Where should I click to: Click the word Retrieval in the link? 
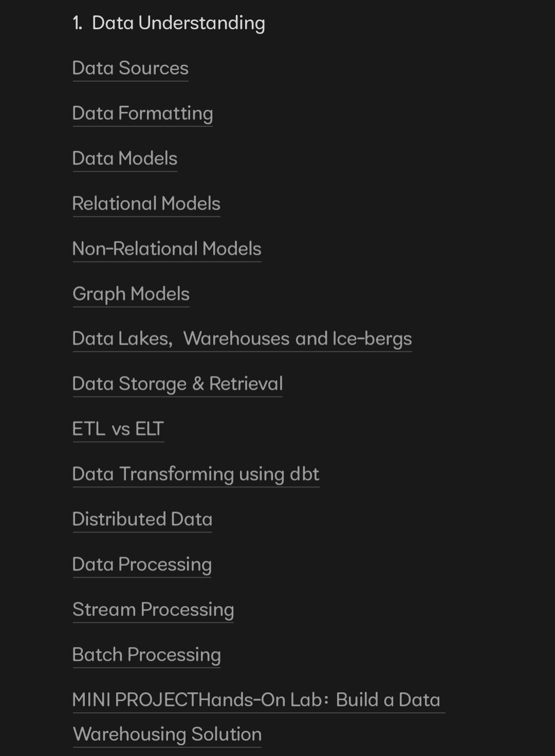(246, 384)
